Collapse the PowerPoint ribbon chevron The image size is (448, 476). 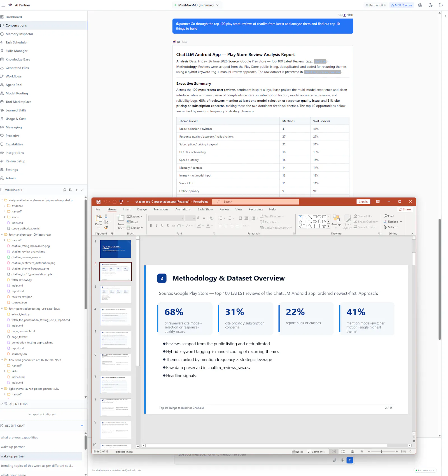[x=413, y=234]
